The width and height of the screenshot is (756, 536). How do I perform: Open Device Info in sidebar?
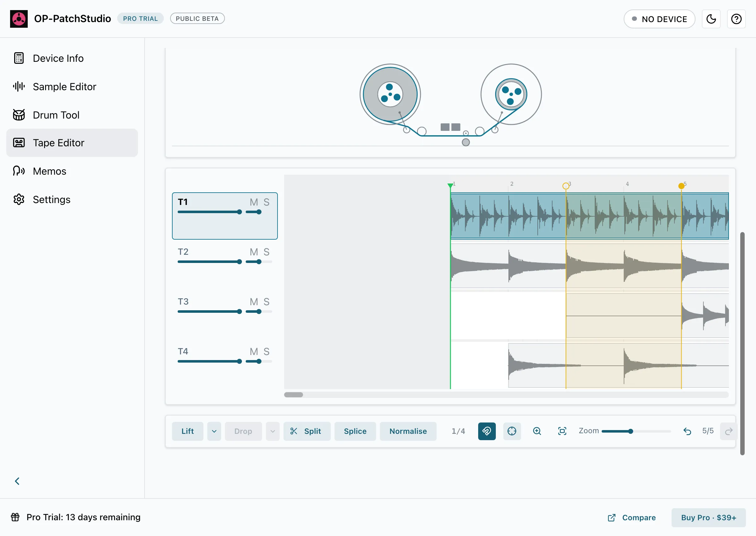pos(72,58)
